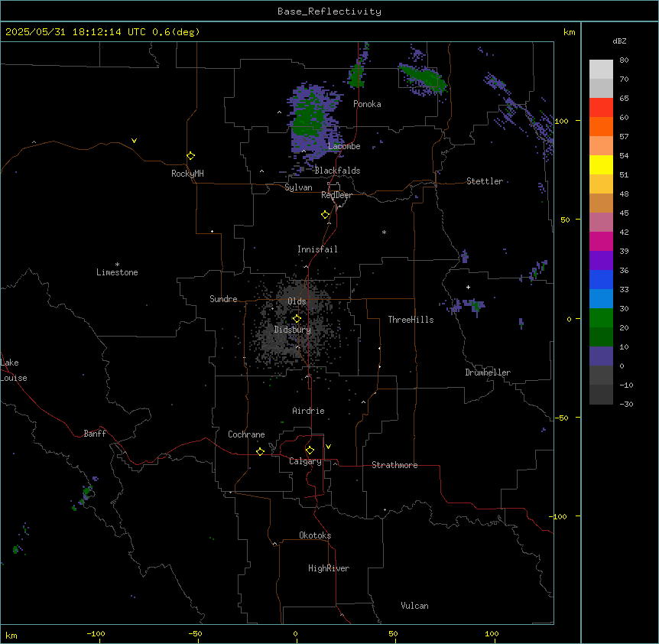Click the asterisk marker above the Limestone label

[x=117, y=265]
